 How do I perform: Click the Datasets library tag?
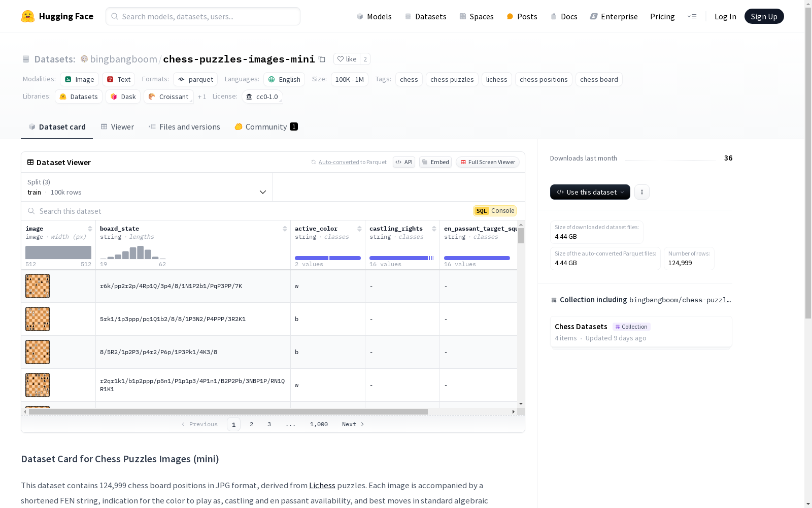[79, 97]
